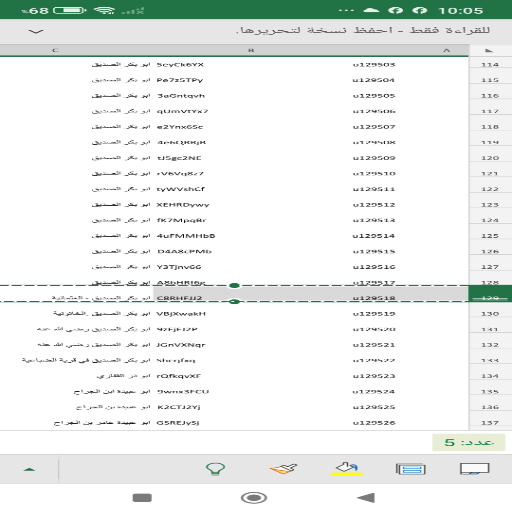512x512 pixels.
Task: Tap the Wi-Fi icon in the status bar
Action: tap(104, 11)
